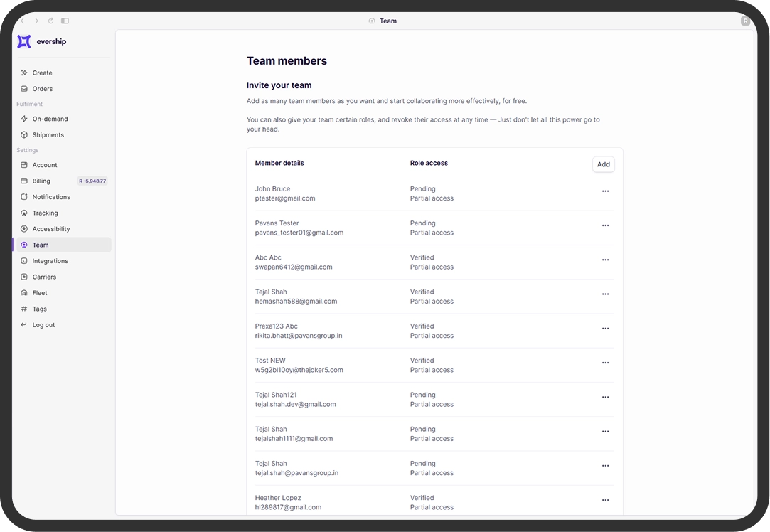The image size is (770, 532).
Task: Toggle the sidebar panel icon
Action: 65,21
